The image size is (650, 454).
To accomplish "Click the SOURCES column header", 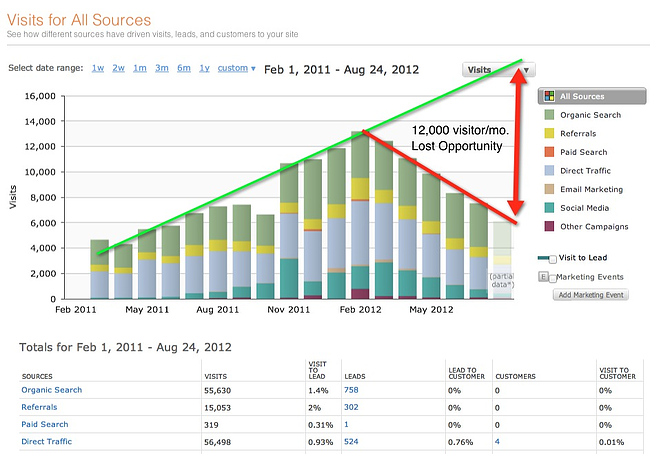I will point(37,376).
